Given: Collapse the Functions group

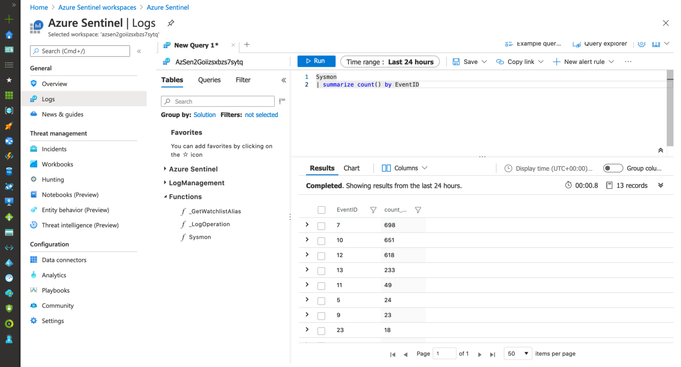Looking at the screenshot, I should (x=165, y=196).
